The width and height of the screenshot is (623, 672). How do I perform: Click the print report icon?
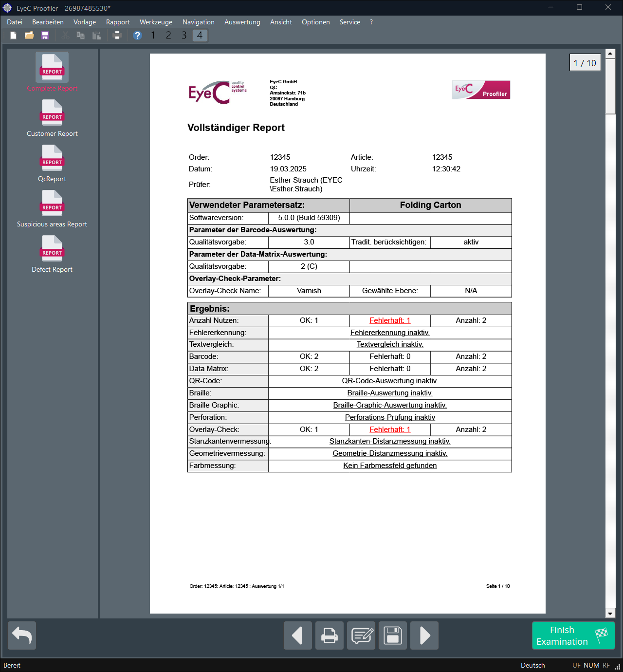click(330, 635)
